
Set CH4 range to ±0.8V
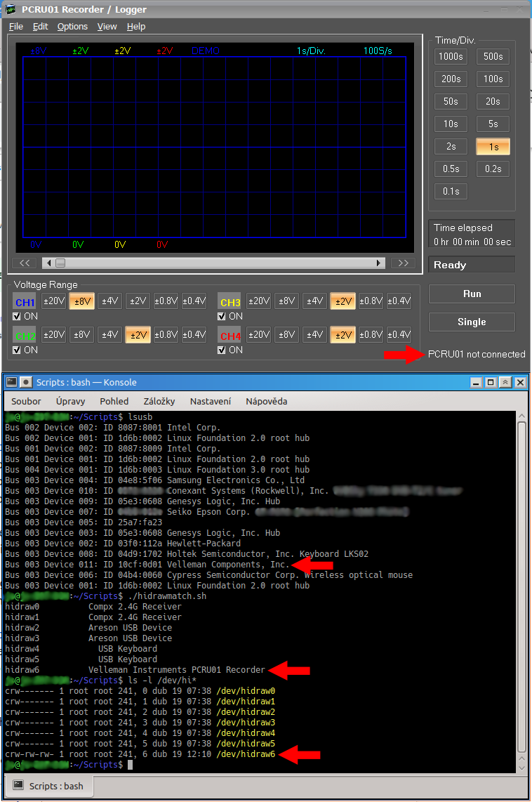click(x=371, y=335)
